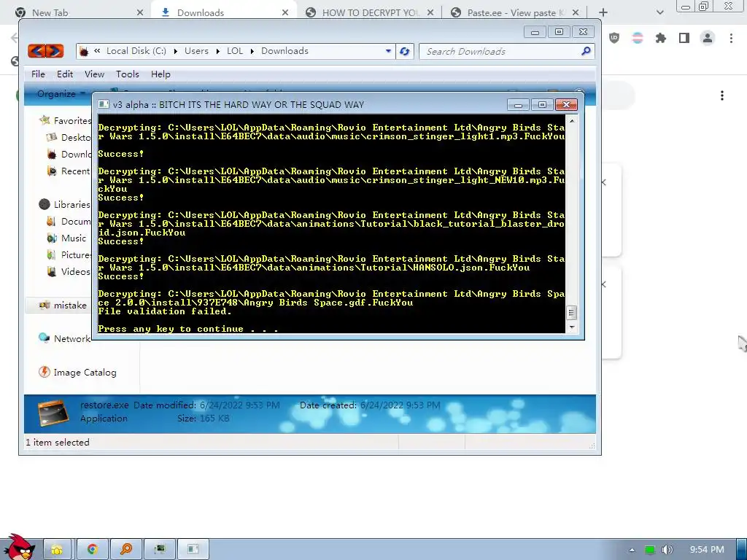Open Desktop favorite in sidebar
This screenshot has width=747, height=560.
[69, 138]
